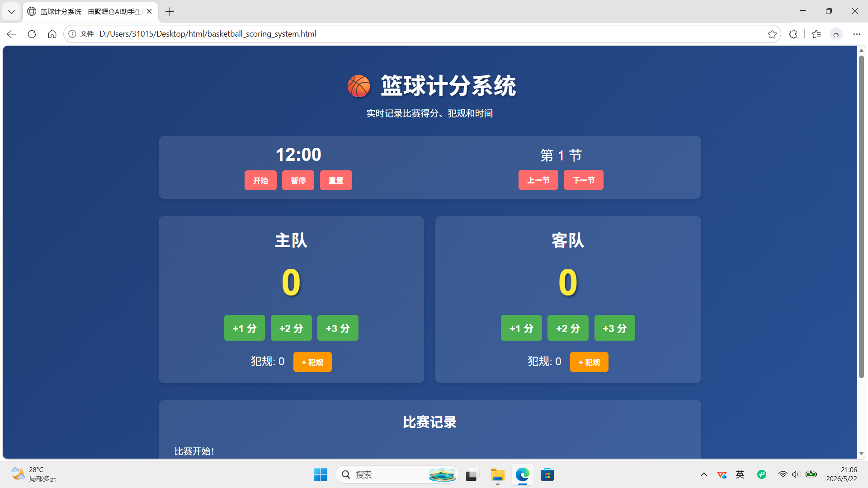This screenshot has width=868, height=488.
Task: Pause the timer with 暂停
Action: click(298, 180)
